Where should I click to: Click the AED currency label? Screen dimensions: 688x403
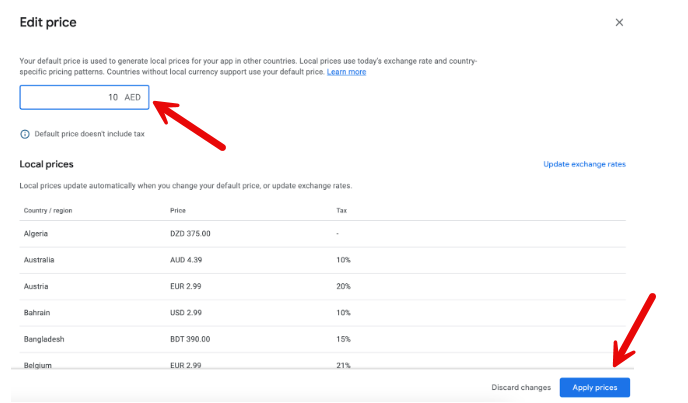pyautogui.click(x=133, y=97)
